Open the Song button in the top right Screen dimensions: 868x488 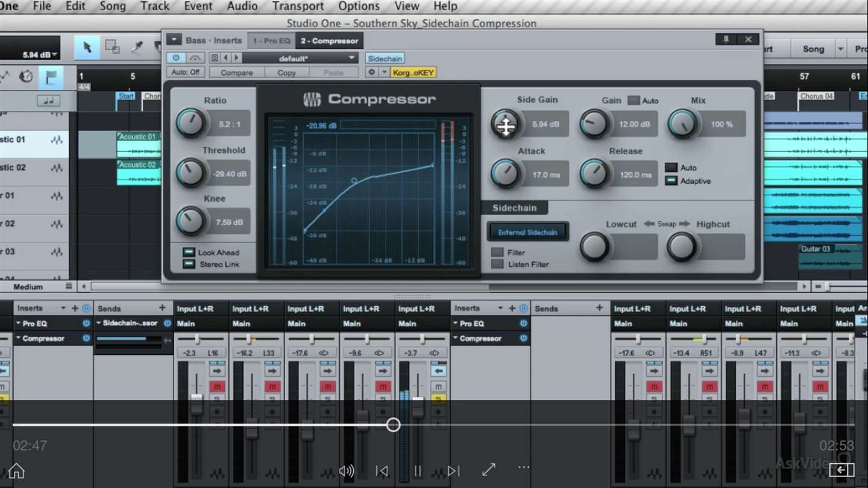(813, 49)
